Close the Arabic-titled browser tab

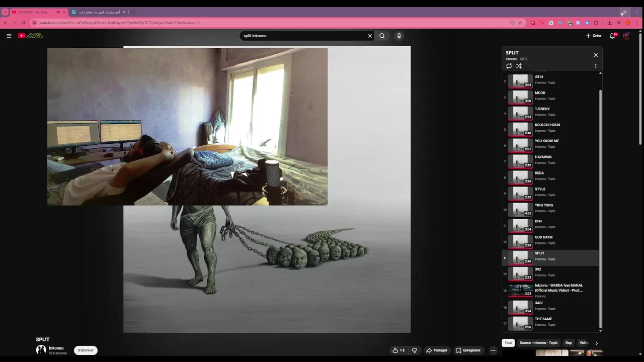(124, 12)
